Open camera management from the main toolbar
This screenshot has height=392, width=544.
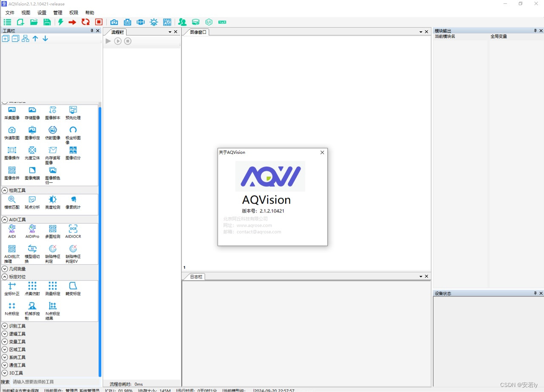[x=114, y=22]
